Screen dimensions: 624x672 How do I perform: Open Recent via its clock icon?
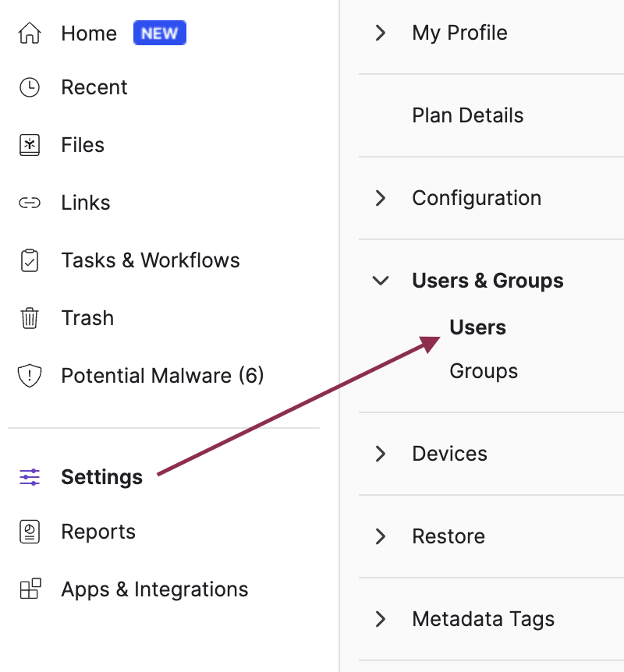tap(29, 87)
